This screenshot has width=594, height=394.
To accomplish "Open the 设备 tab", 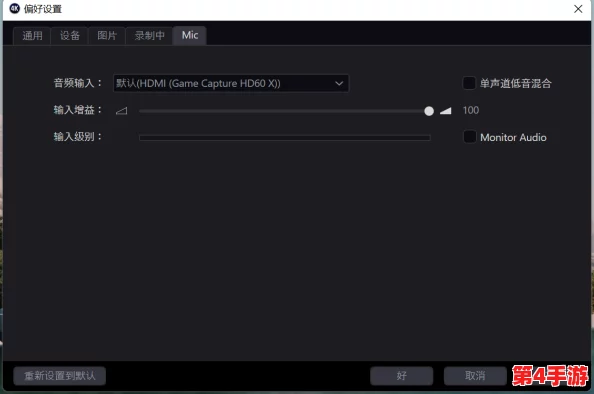I will coord(69,36).
